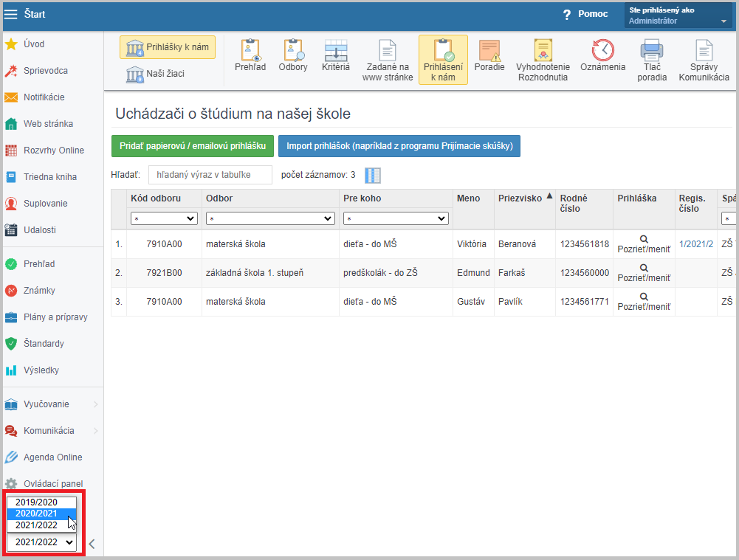The height and width of the screenshot is (560, 739).
Task: Switch to Naši žiaci tab
Action: click(156, 74)
